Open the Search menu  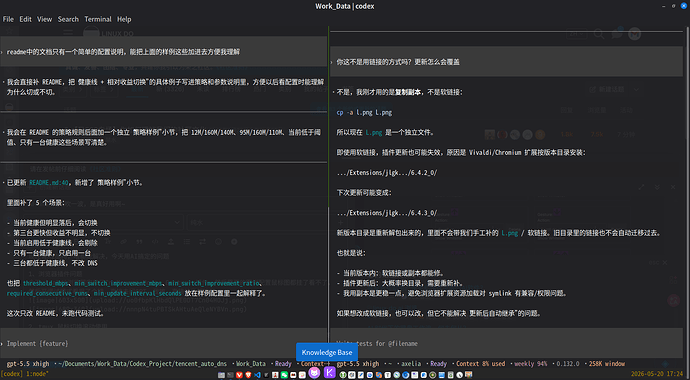(x=68, y=19)
